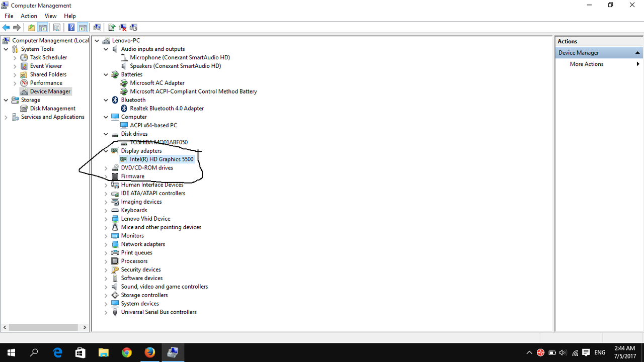Collapse Audio inputs and outputs category
This screenshot has height=362, width=644.
click(106, 49)
